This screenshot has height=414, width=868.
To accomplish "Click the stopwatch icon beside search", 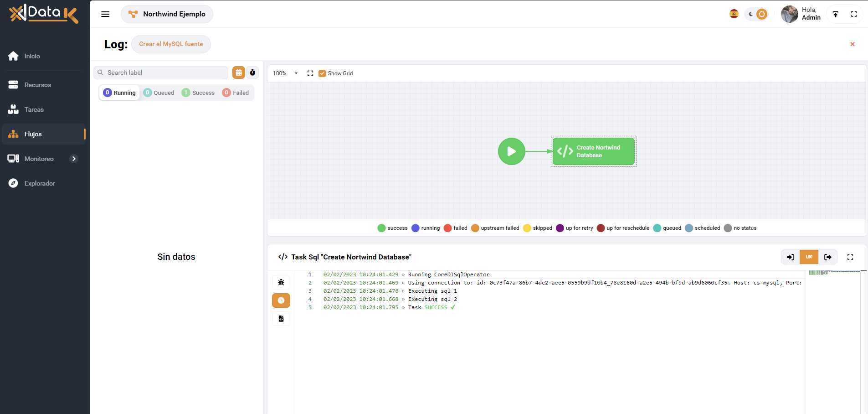I will (252, 72).
